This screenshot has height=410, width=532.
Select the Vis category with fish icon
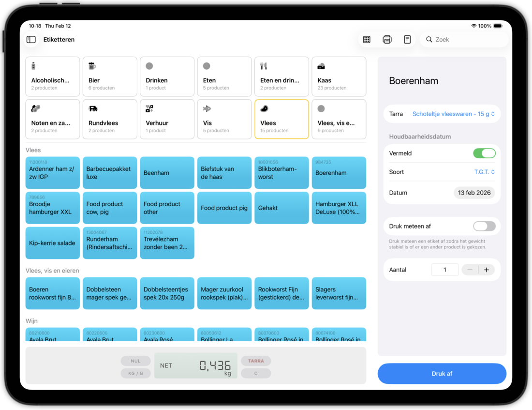pos(224,119)
